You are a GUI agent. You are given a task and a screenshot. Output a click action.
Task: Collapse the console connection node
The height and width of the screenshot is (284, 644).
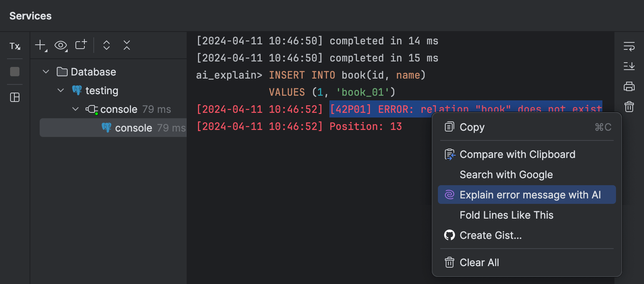coord(75,109)
